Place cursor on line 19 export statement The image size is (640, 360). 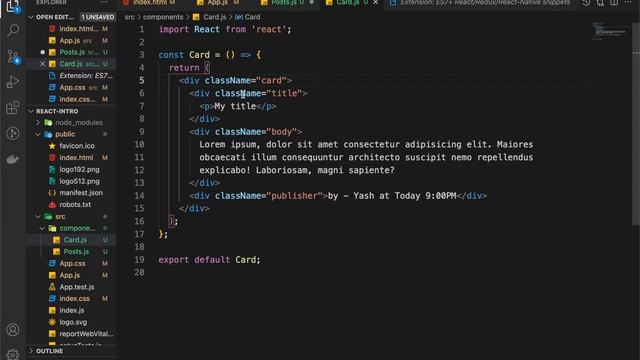[209, 260]
